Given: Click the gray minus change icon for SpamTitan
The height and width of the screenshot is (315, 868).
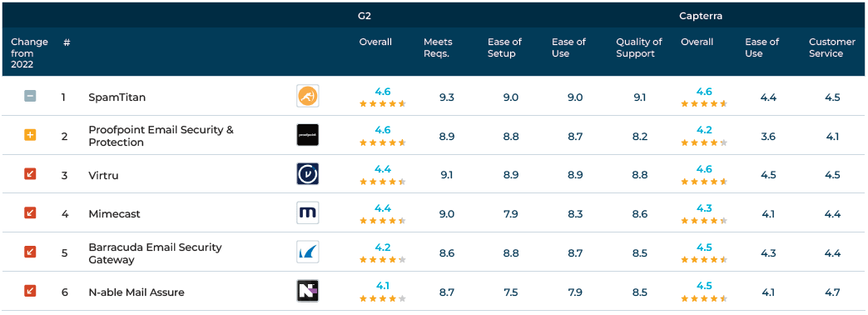Looking at the screenshot, I should (30, 96).
